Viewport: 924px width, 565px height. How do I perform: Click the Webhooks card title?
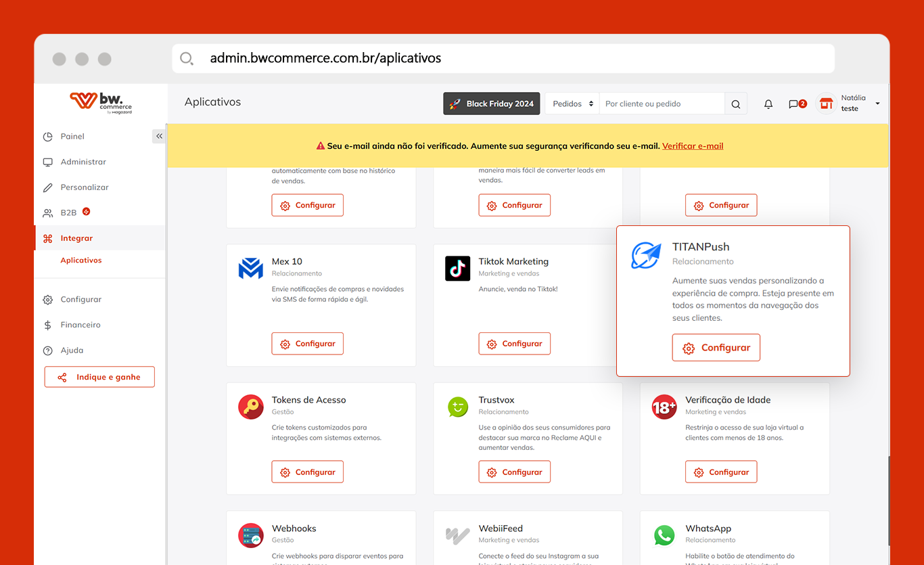[294, 528]
